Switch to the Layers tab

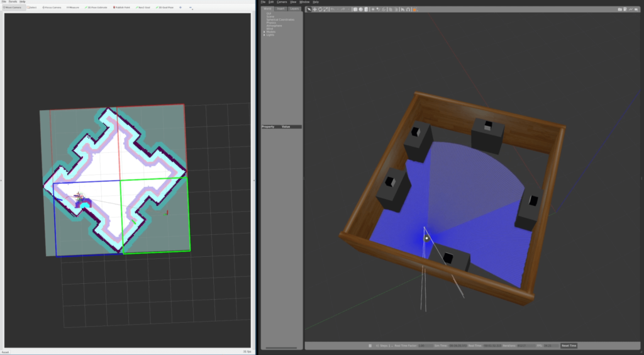[294, 9]
